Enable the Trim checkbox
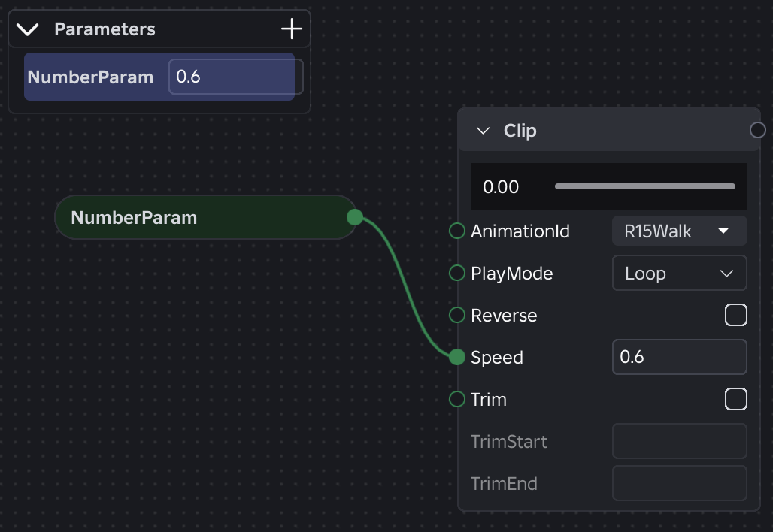This screenshot has width=773, height=532. click(x=736, y=399)
